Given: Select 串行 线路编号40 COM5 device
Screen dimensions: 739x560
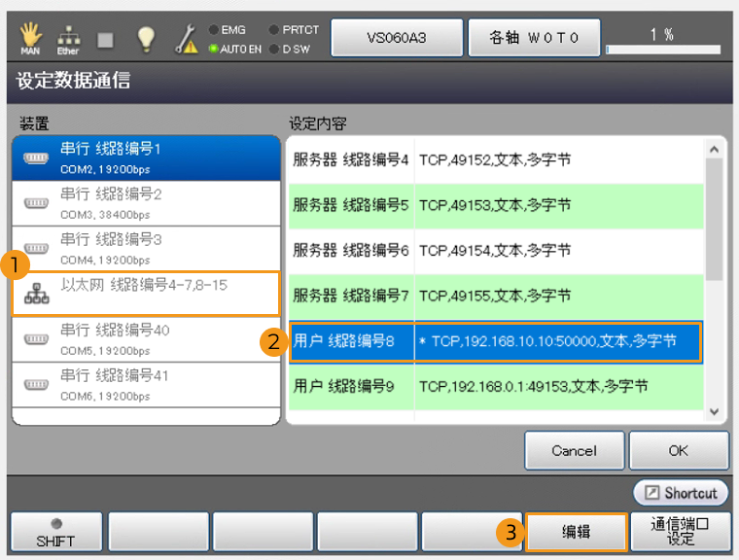Looking at the screenshot, I should pos(146,339).
